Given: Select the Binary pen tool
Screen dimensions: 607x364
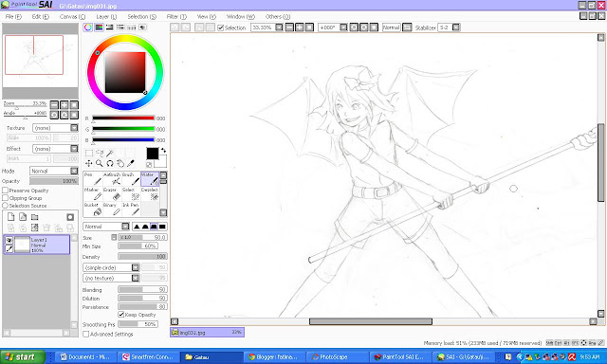Looking at the screenshot, I should click(x=112, y=209).
